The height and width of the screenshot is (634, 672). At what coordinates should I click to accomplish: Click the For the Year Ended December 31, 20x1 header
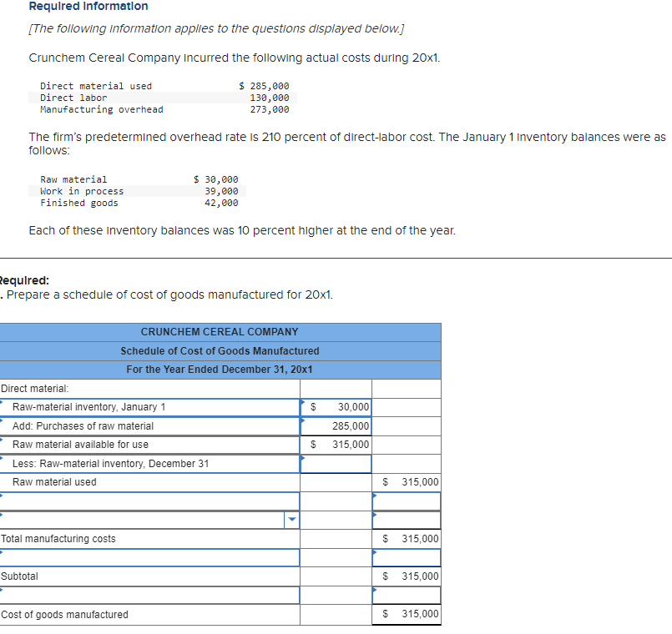pos(220,370)
